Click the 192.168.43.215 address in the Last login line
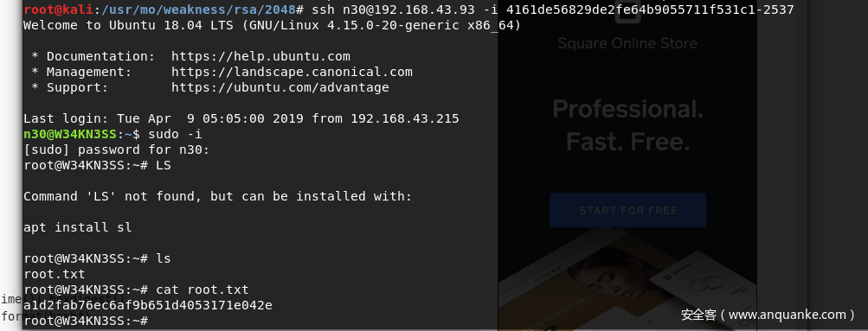The height and width of the screenshot is (331, 868). point(405,118)
